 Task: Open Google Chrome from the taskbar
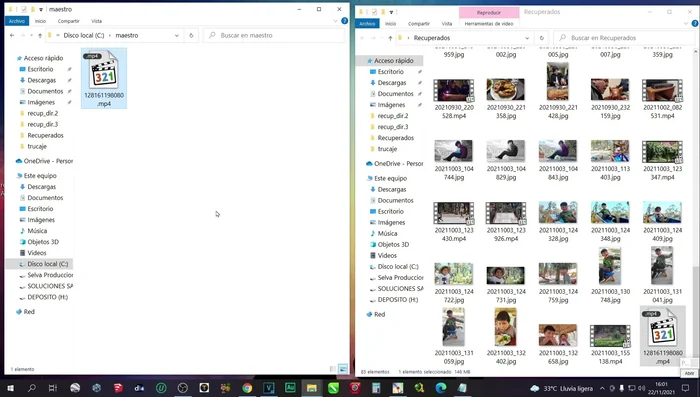click(x=247, y=388)
